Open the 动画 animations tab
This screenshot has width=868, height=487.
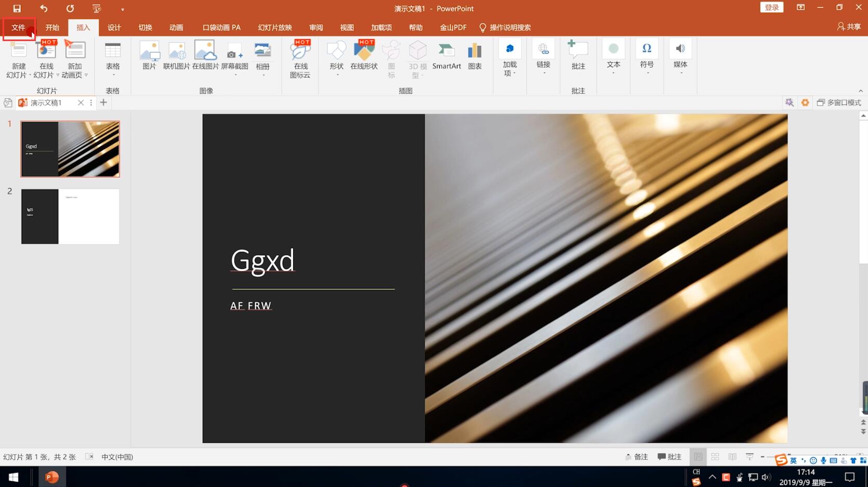click(176, 28)
